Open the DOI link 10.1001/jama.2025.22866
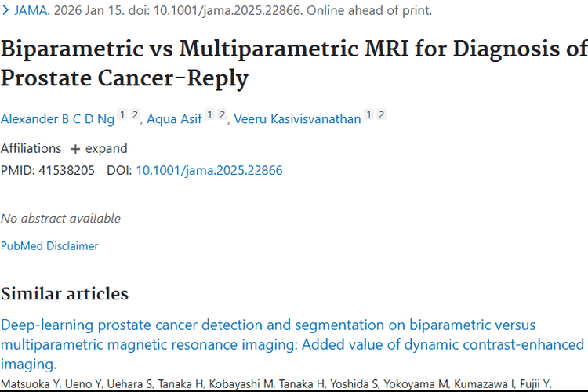This screenshot has width=588, height=392. coord(209,170)
